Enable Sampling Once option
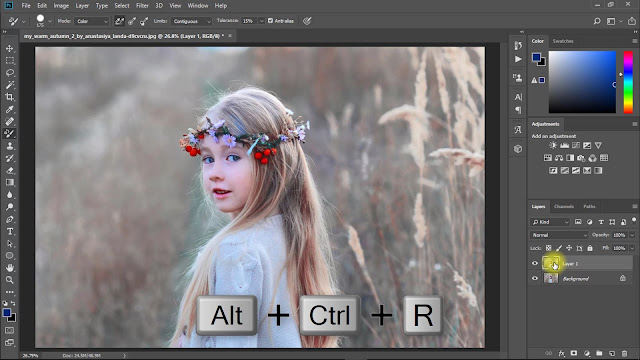 [132, 21]
